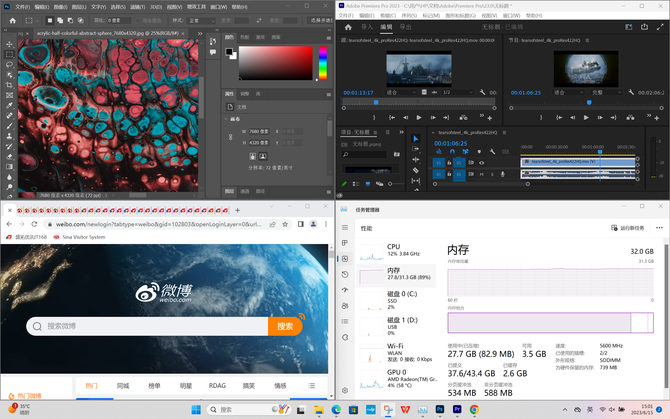Click the Photoshop rainbow hue slider
The height and width of the screenshot is (419, 670).
[x=323, y=63]
